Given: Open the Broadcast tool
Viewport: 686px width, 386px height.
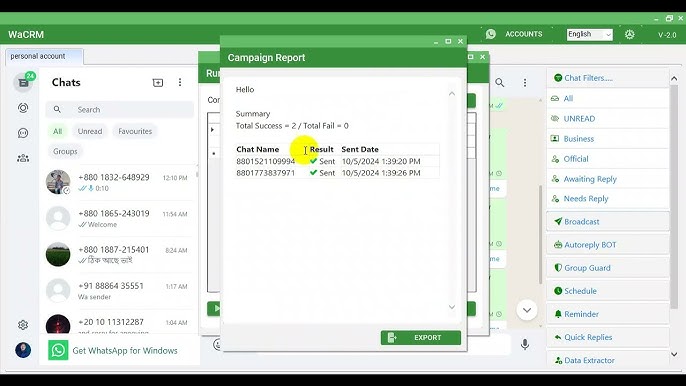Looking at the screenshot, I should click(608, 221).
